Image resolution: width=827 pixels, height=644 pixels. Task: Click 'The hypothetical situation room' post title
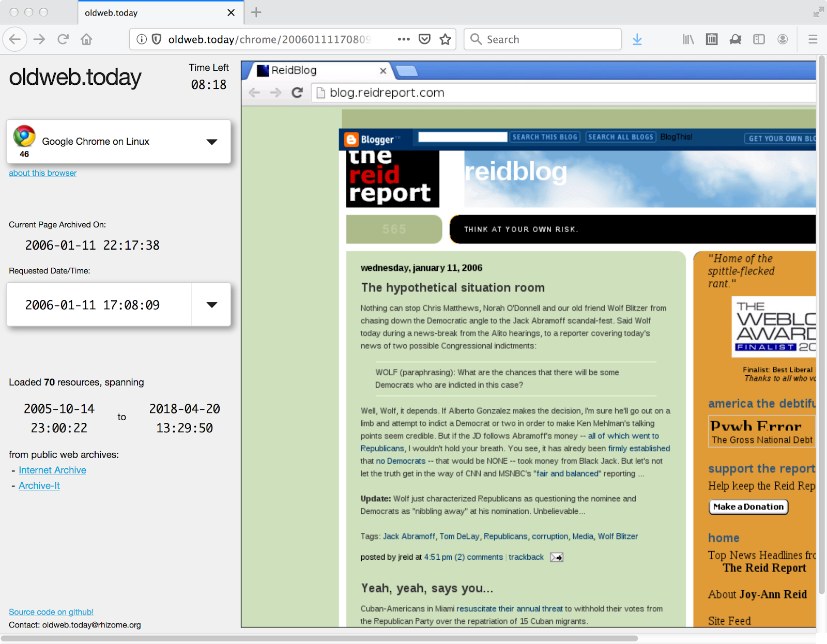tap(453, 288)
